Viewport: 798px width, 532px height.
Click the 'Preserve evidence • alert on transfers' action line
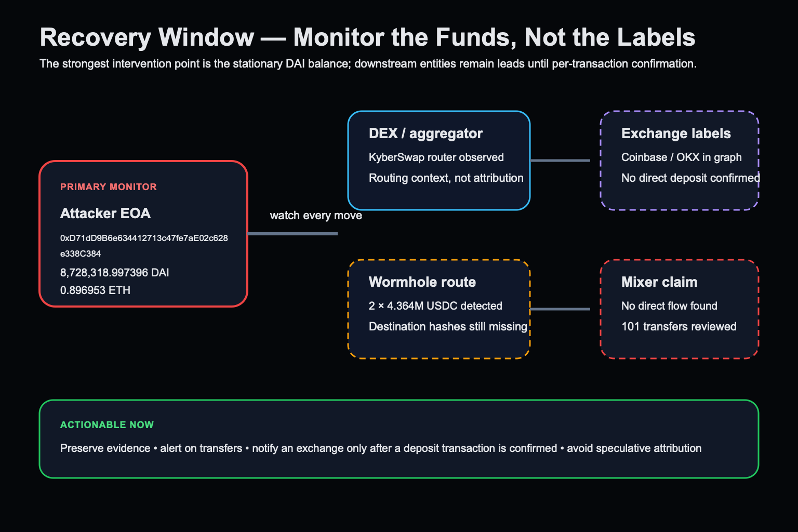(381, 448)
